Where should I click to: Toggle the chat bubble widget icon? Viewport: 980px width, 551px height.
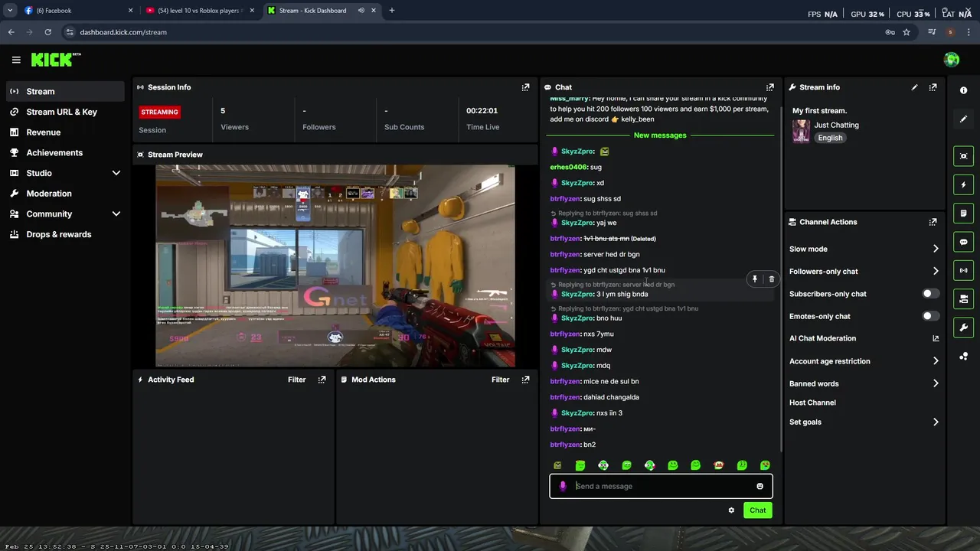click(963, 242)
